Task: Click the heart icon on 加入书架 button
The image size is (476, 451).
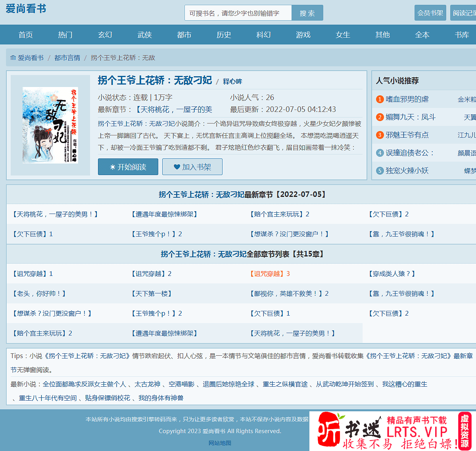Action: pyautogui.click(x=178, y=167)
